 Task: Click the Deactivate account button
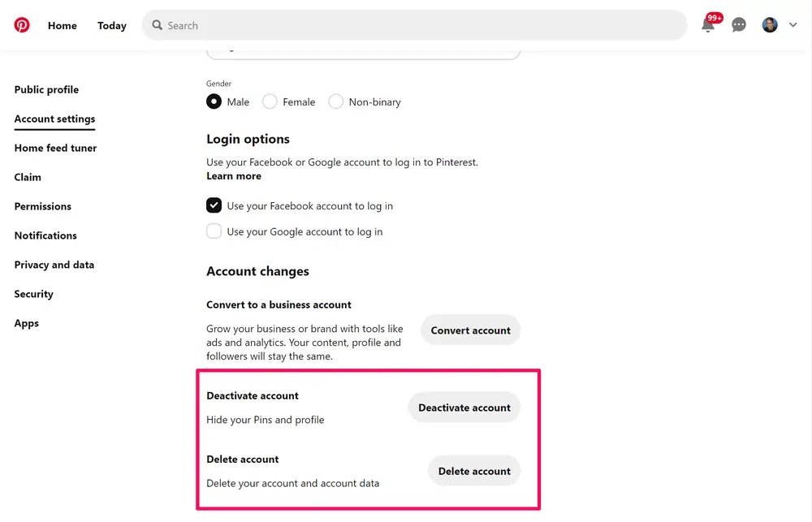coord(464,407)
